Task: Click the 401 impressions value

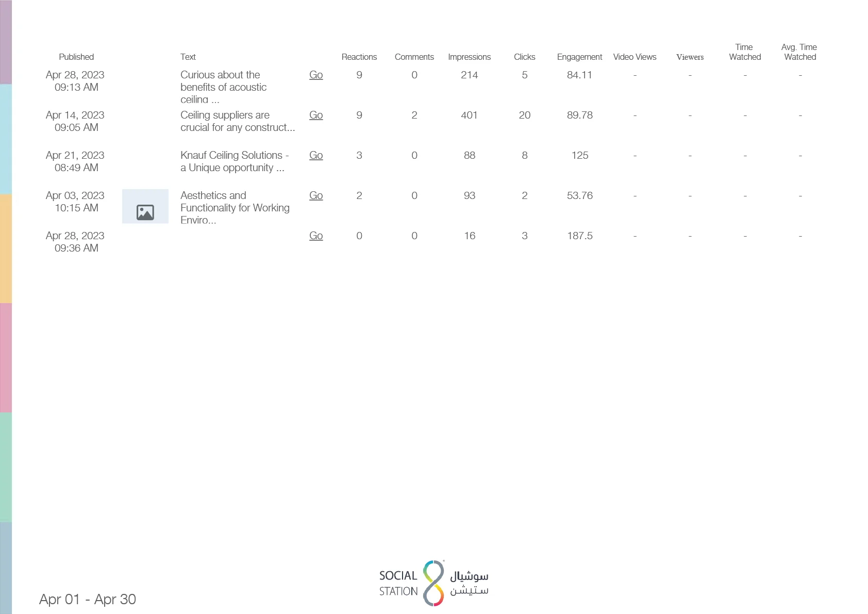Action: click(x=470, y=115)
